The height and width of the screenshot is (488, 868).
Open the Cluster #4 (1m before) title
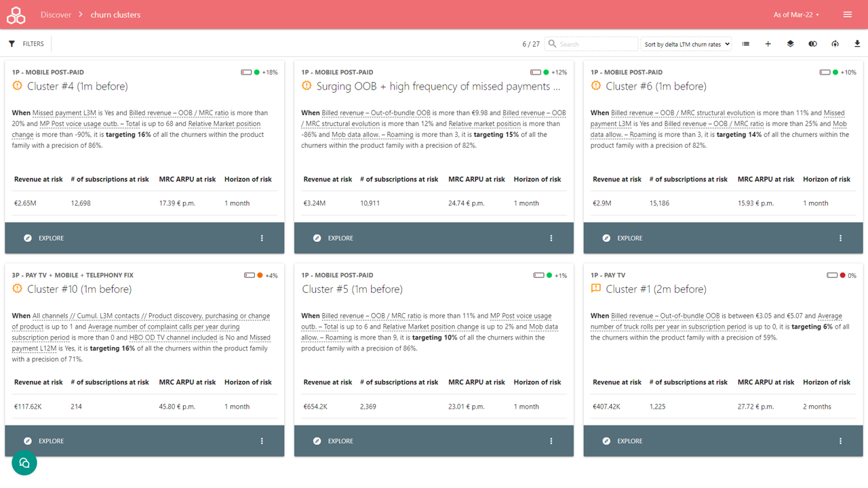coord(77,86)
